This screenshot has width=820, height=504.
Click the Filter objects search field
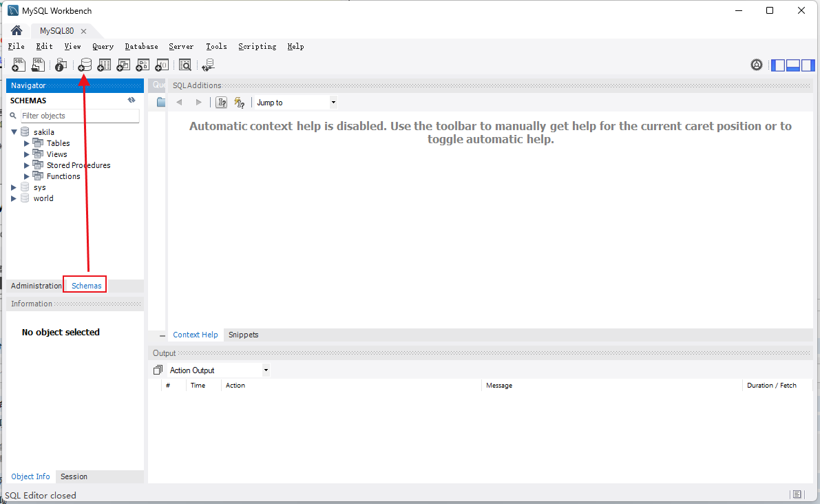(79, 116)
